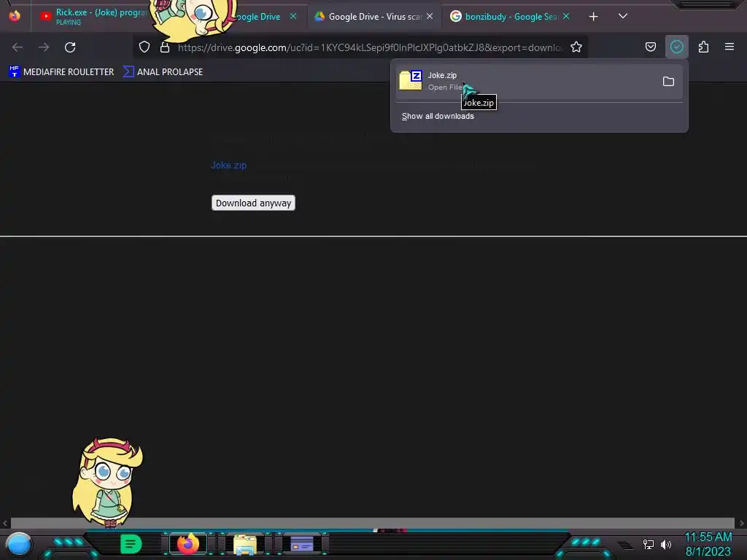Open the Extensions puzzle menu
747x560 pixels.
(x=703, y=47)
